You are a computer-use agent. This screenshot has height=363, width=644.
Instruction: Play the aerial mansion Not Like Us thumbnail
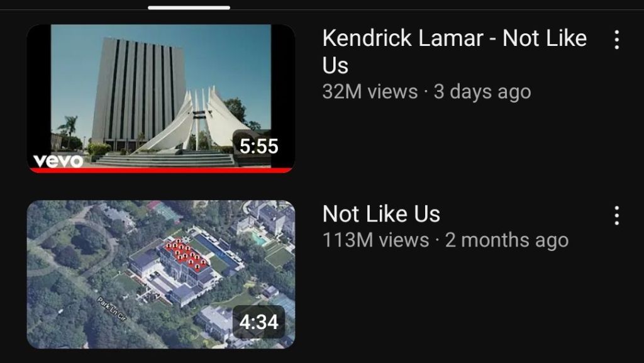[x=161, y=274]
